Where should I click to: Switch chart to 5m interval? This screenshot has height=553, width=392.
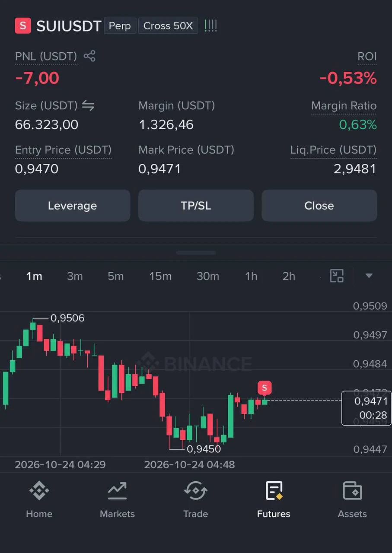116,276
